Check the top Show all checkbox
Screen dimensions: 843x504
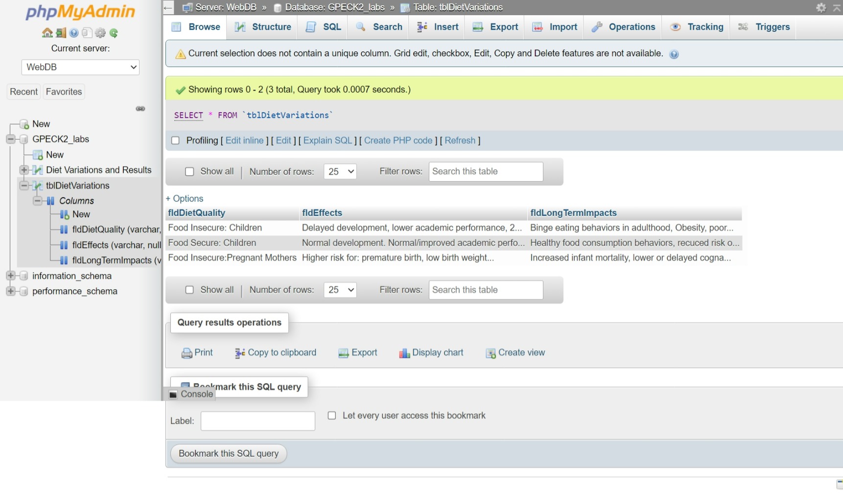[189, 172]
